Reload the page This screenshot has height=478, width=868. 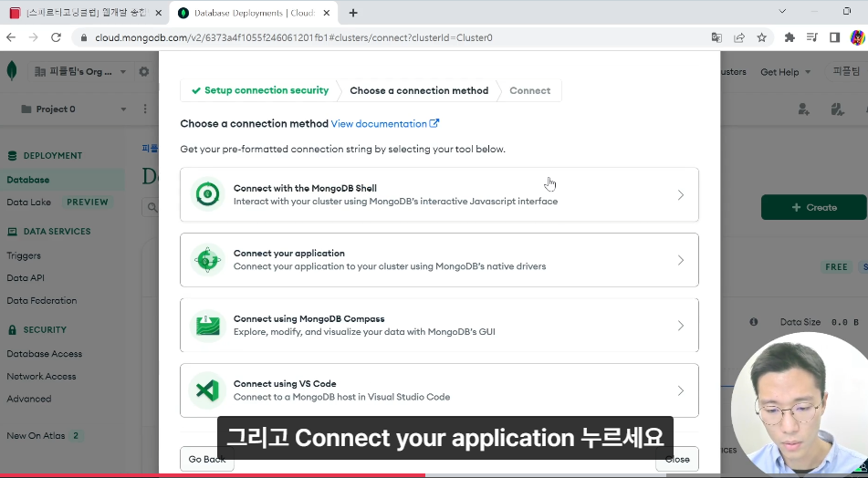tap(56, 37)
